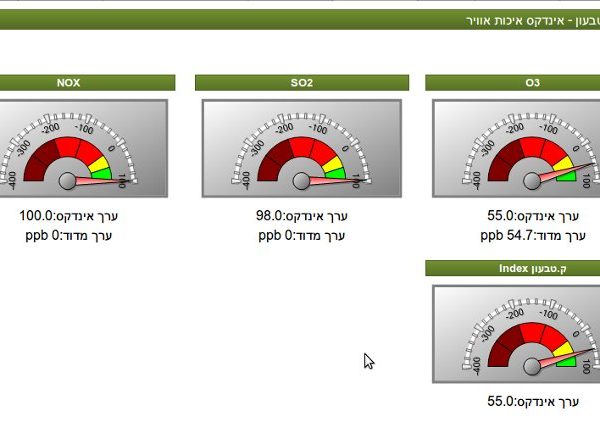The height and width of the screenshot is (422, 600).
Task: Select SO2 measured value ppb 0 text
Action: 302,235
